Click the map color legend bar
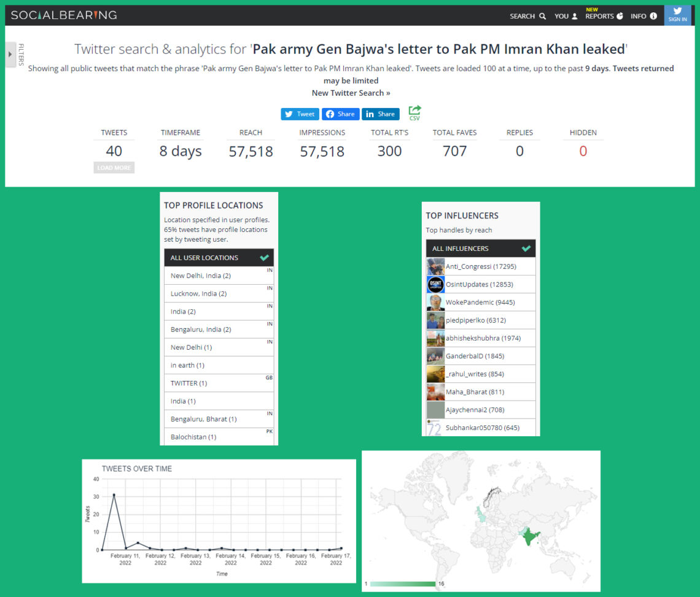 click(x=403, y=584)
